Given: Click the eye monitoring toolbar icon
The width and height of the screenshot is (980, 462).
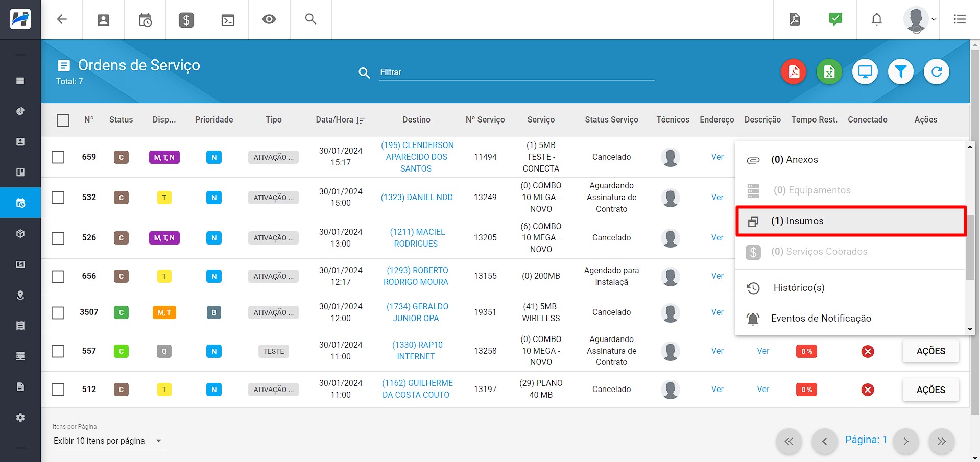Looking at the screenshot, I should coord(269,19).
